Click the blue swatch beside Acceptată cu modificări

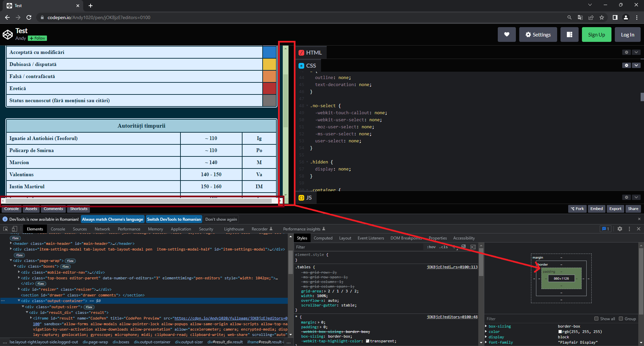tap(269, 52)
